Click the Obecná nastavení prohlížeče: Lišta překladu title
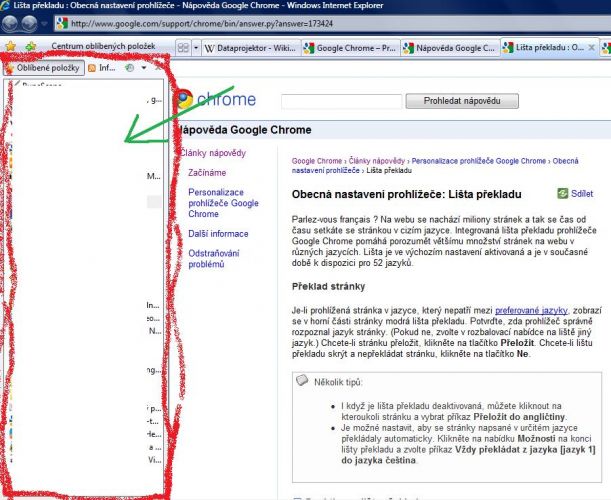This screenshot has width=611, height=500. pyautogui.click(x=406, y=194)
